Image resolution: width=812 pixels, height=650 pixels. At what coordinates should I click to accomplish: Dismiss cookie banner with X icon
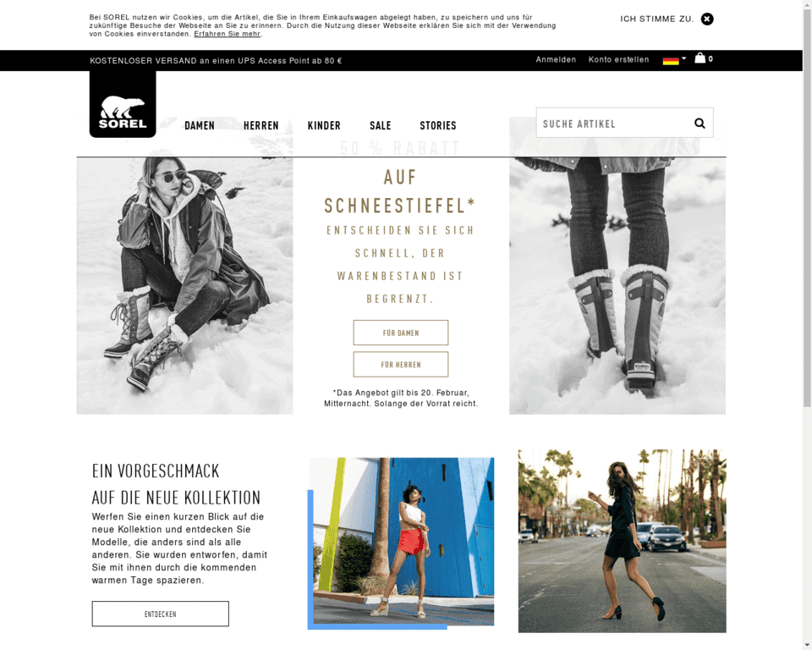(x=707, y=19)
